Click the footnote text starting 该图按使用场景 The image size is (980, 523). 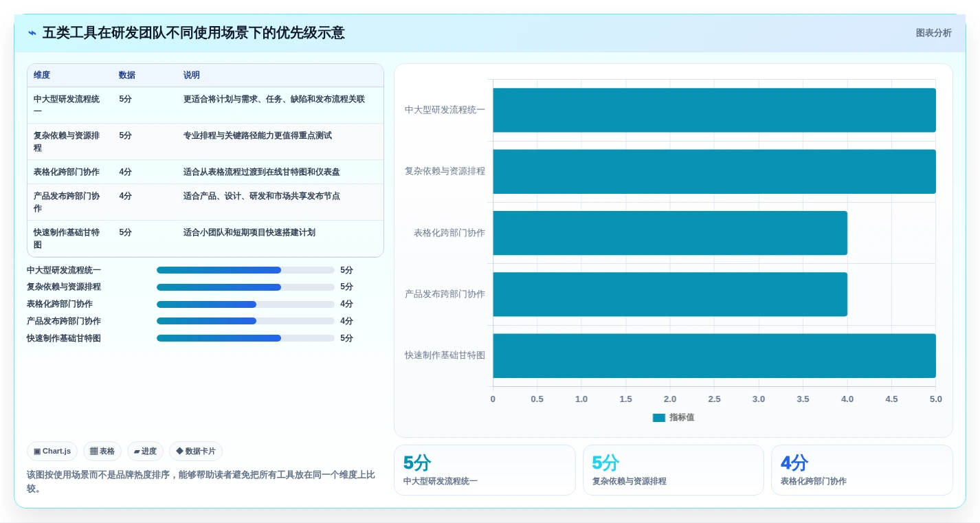pos(201,482)
